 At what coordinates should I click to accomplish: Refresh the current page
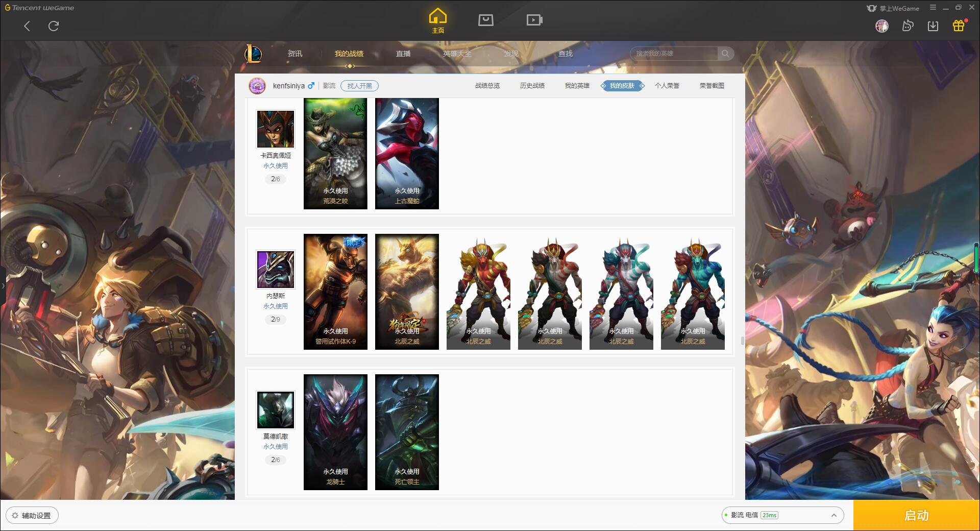54,26
